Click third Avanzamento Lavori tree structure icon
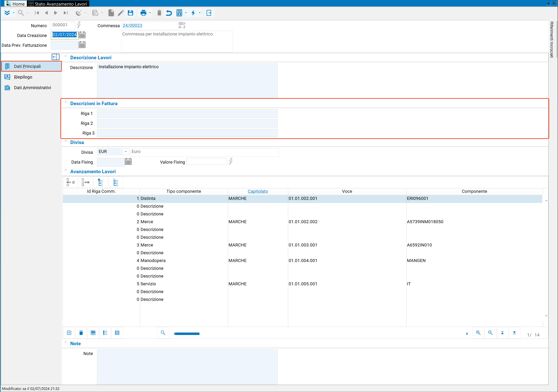558x392 pixels. (100, 182)
